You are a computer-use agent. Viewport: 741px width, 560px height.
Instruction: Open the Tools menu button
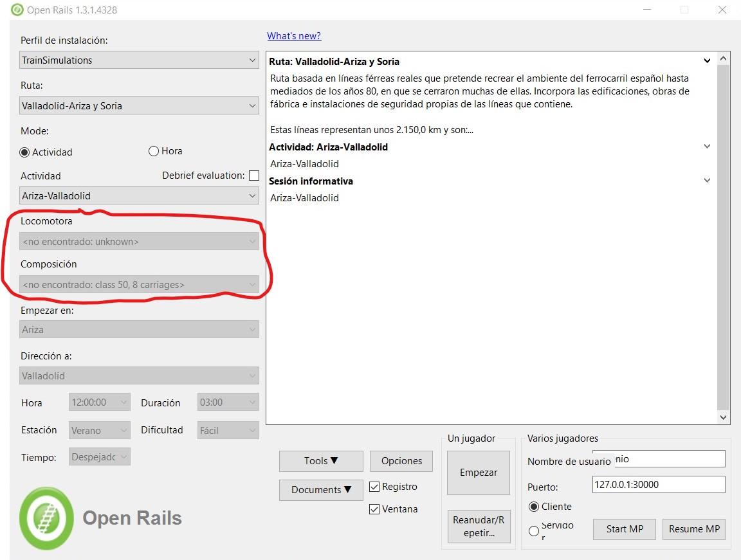tap(321, 461)
